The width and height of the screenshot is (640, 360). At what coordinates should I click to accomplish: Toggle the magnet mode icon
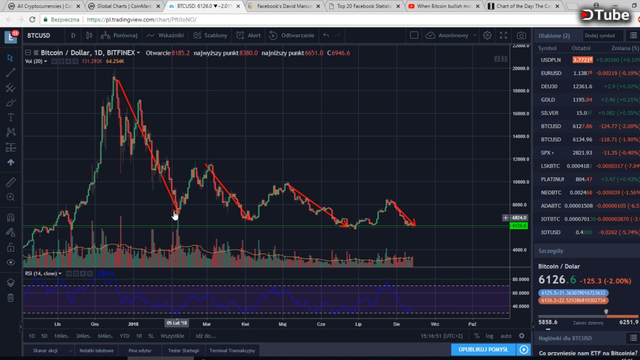pyautogui.click(x=11, y=217)
